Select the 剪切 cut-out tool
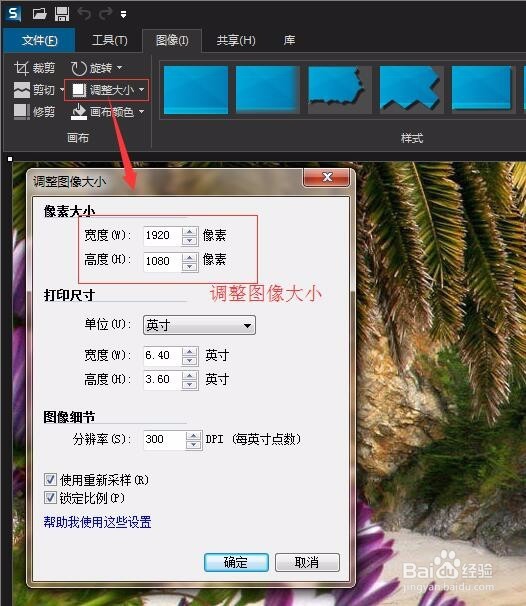 [34, 90]
